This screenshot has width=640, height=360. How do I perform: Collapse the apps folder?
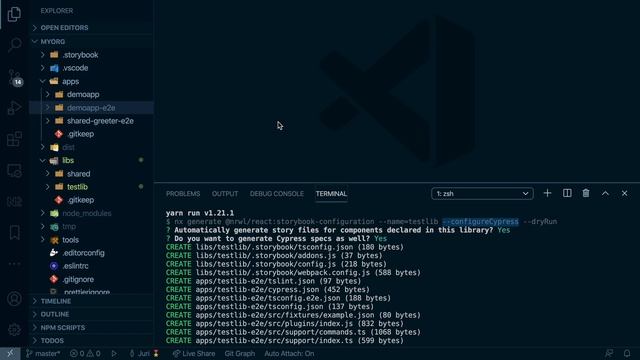[91, 81]
